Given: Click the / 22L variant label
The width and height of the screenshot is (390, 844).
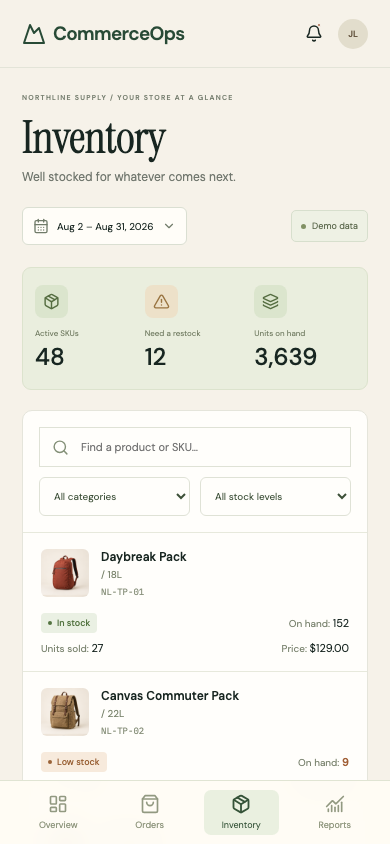Looking at the screenshot, I should point(112,714).
